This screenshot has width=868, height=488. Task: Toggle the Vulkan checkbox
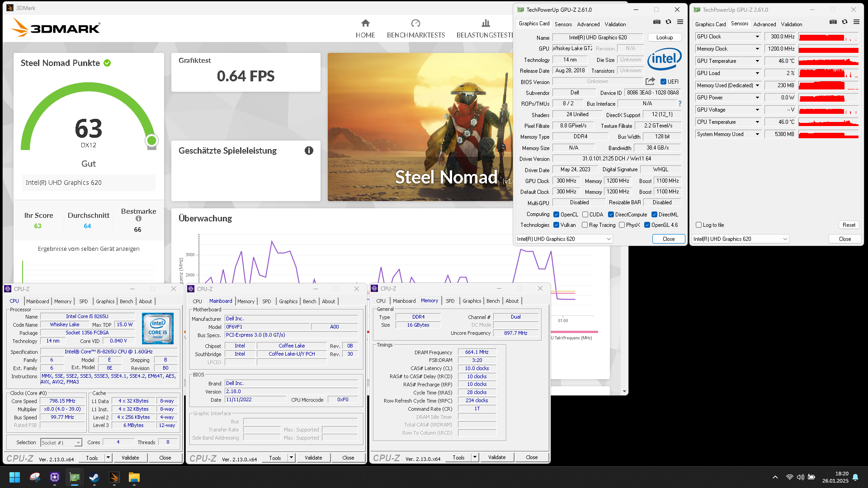coord(557,225)
